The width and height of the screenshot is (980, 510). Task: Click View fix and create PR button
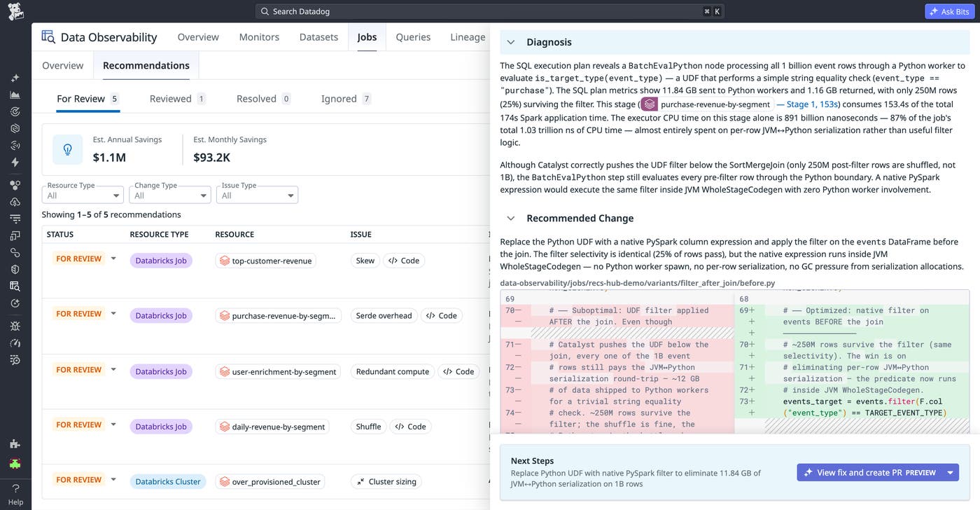[869, 472]
